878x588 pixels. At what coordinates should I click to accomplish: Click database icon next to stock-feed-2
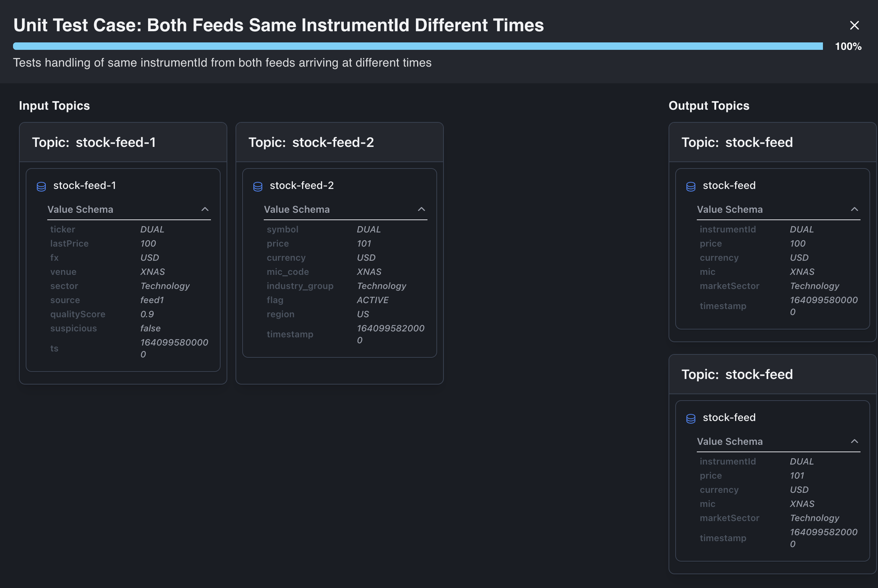pos(258,186)
